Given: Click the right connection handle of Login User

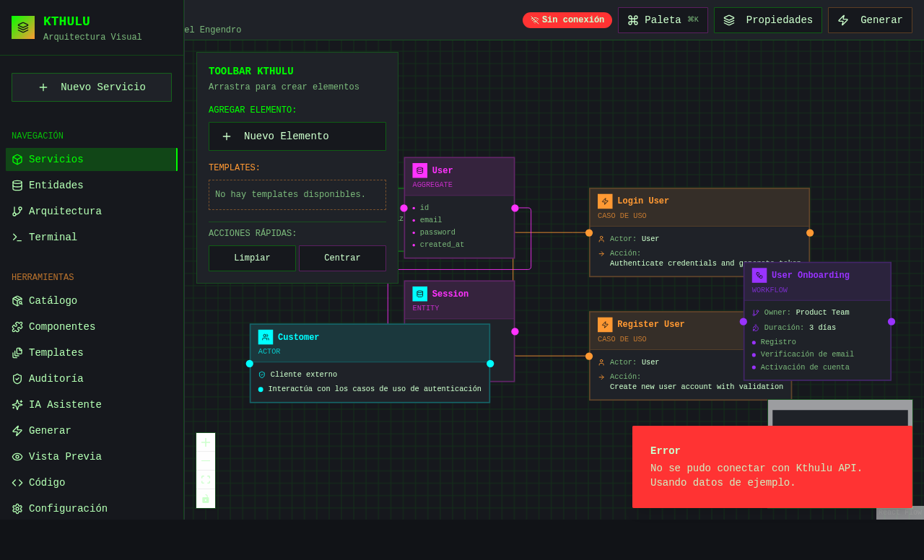Looking at the screenshot, I should (810, 233).
